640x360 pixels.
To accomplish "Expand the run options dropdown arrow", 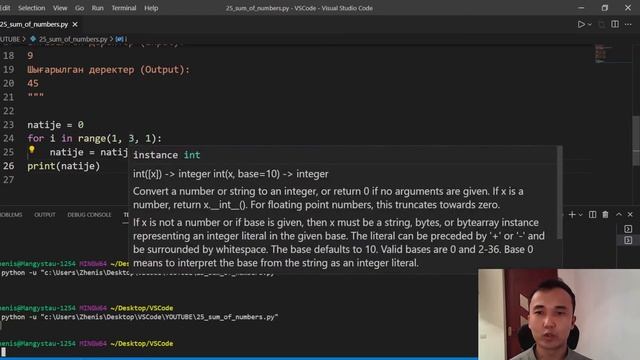I will (x=589, y=25).
